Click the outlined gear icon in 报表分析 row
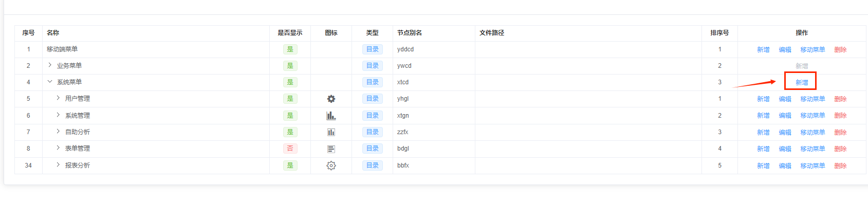The width and height of the screenshot is (868, 202). tap(331, 166)
